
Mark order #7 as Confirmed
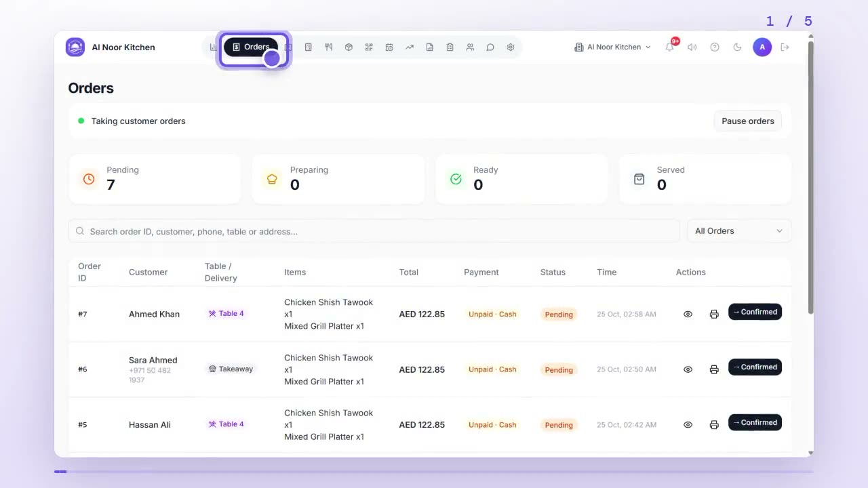click(755, 312)
